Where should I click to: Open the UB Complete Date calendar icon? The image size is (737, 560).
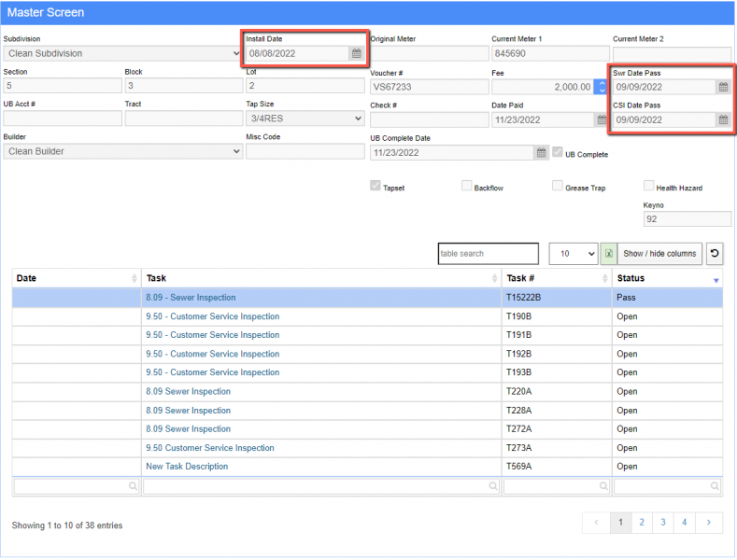541,152
